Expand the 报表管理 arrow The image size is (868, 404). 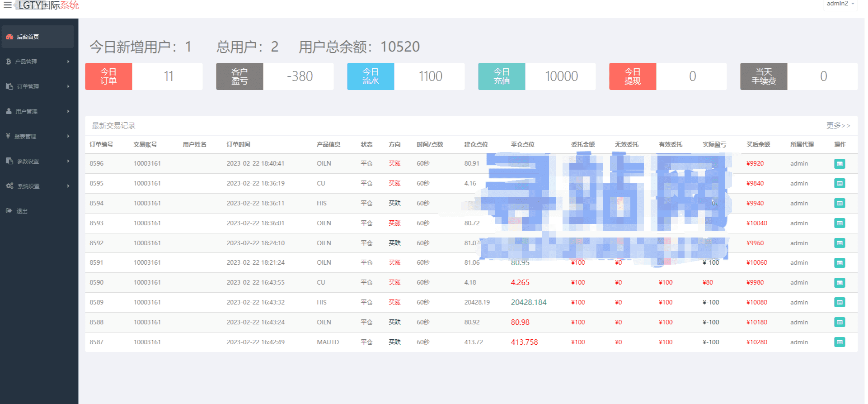coord(68,136)
